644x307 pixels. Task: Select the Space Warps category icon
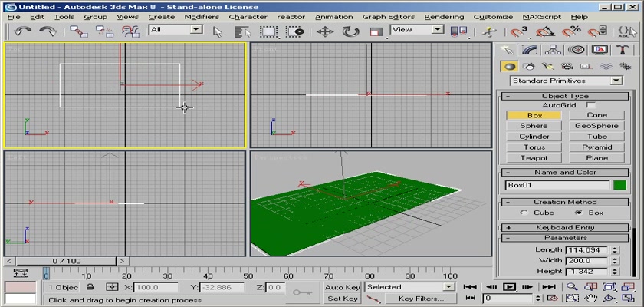(606, 66)
